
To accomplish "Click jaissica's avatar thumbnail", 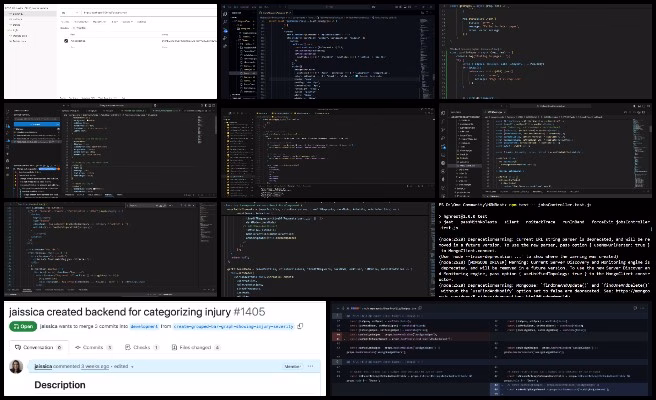I will (x=16, y=367).
